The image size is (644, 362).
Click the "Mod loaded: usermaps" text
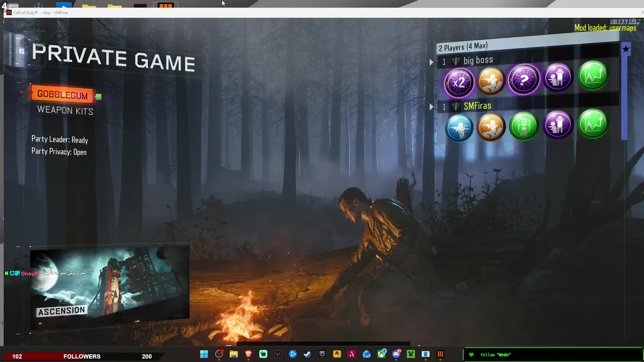(605, 28)
